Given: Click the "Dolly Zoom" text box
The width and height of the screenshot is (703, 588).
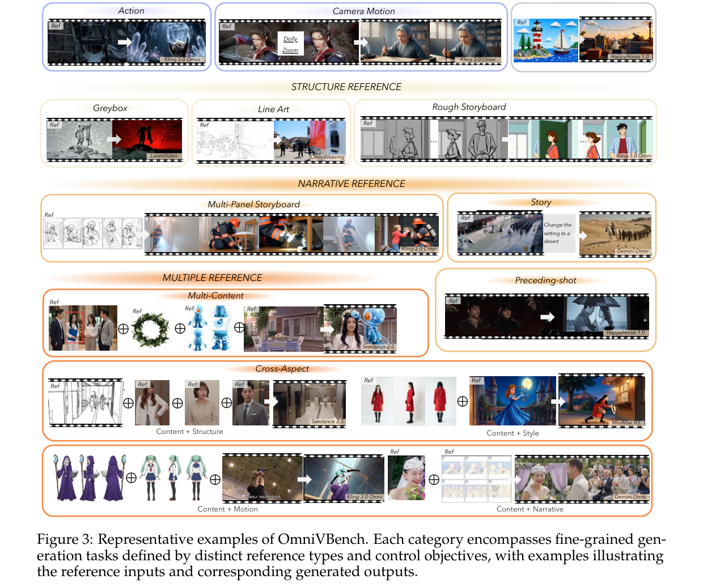Looking at the screenshot, I should point(290,44).
